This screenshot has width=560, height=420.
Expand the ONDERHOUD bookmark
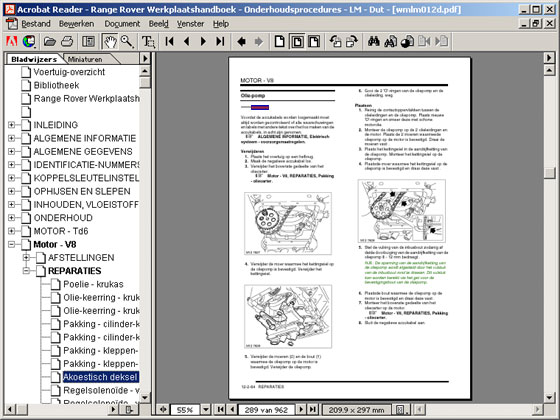[11, 218]
